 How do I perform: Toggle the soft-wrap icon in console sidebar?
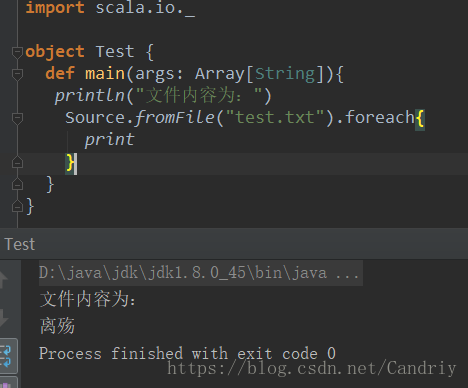pyautogui.click(x=7, y=355)
